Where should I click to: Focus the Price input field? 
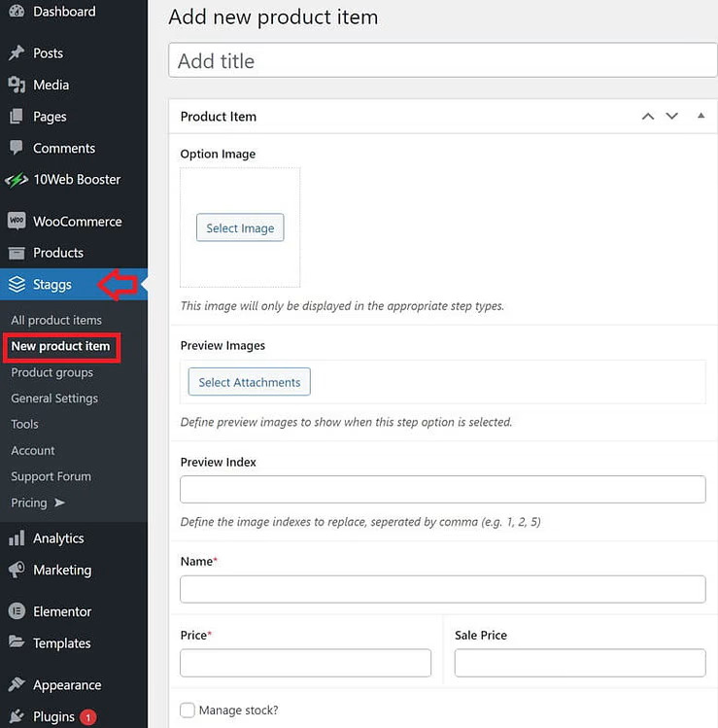click(x=305, y=663)
